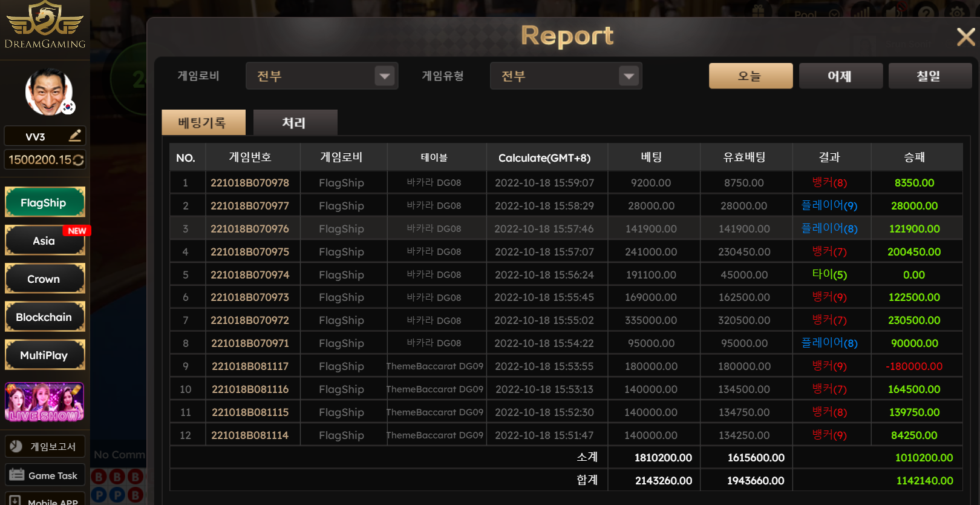The height and width of the screenshot is (505, 980).
Task: Enter the FlagShip lobby
Action: point(45,202)
